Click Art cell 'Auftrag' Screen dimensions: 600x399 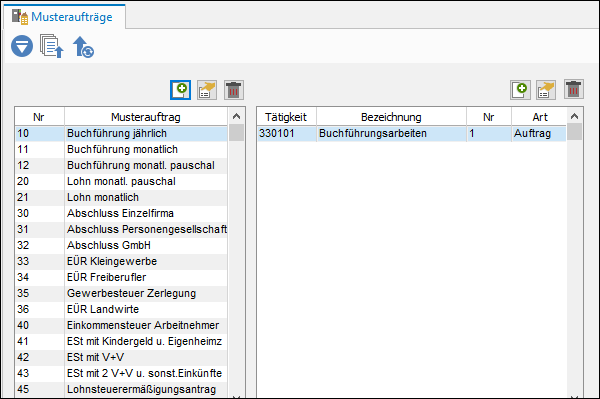point(539,134)
